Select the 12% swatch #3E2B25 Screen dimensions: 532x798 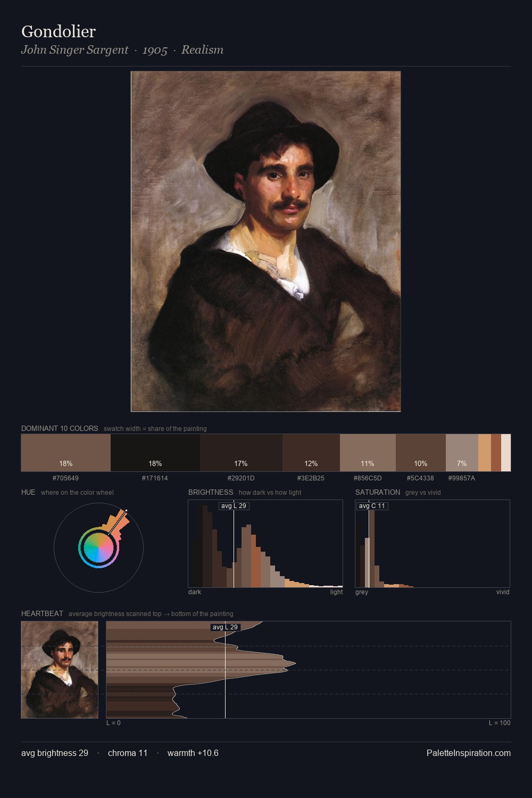point(311,453)
